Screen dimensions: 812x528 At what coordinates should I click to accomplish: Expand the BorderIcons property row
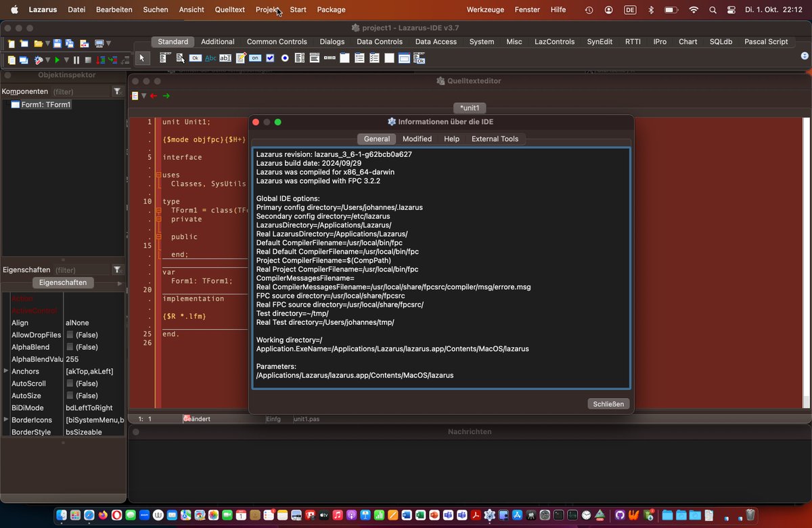click(5, 420)
